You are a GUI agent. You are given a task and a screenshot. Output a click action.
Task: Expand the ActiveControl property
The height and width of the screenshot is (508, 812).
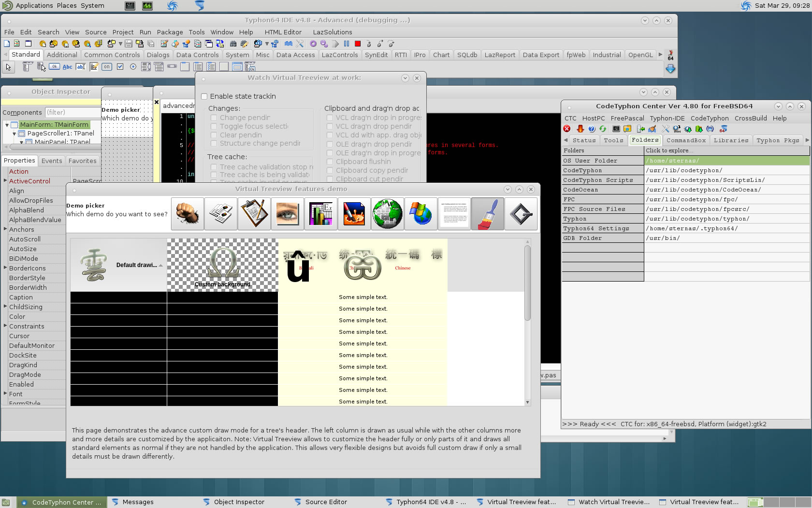point(5,180)
